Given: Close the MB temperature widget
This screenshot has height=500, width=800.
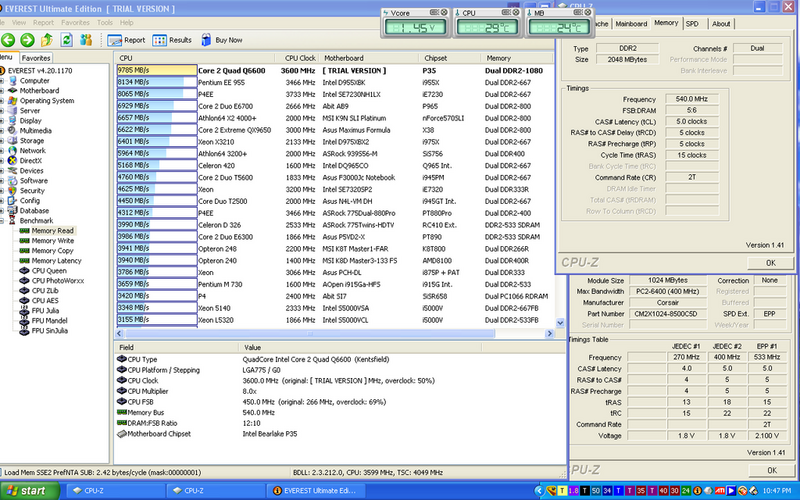Looking at the screenshot, I should [x=587, y=12].
